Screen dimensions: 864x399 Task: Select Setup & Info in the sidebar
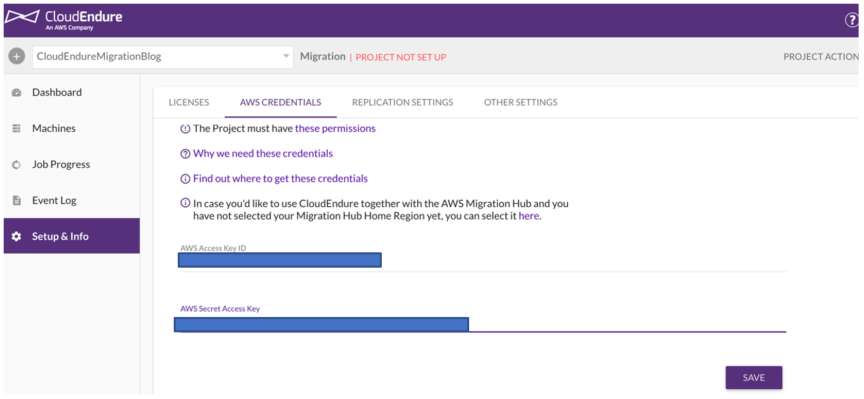[72, 236]
